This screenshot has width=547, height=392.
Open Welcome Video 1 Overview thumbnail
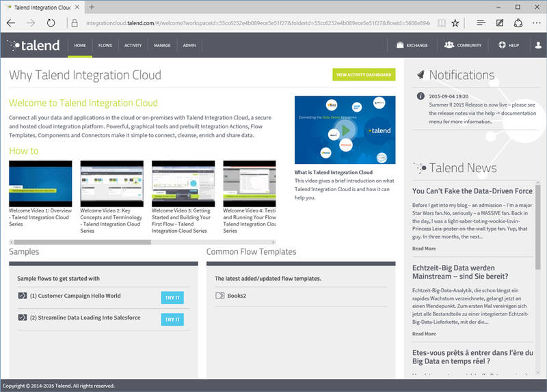click(x=40, y=184)
